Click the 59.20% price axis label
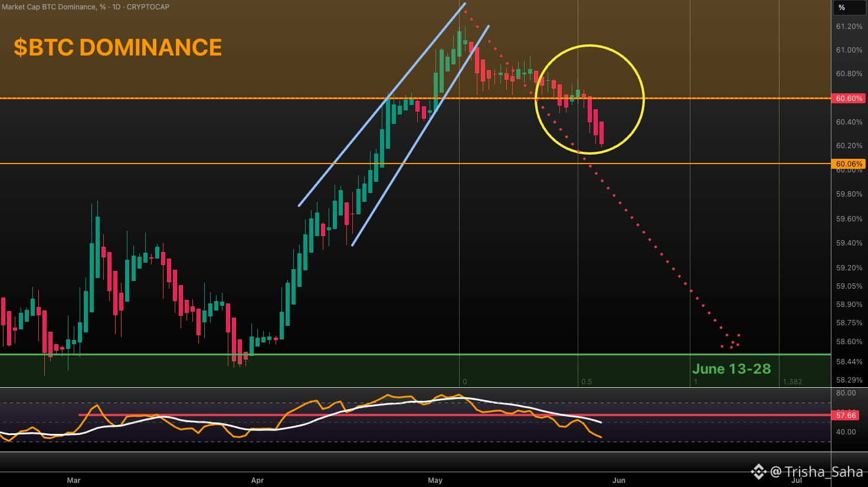The width and height of the screenshot is (868, 487). click(849, 268)
